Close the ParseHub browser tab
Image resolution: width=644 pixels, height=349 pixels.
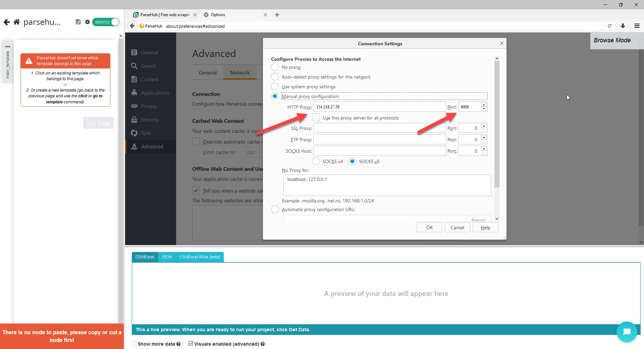click(x=195, y=15)
